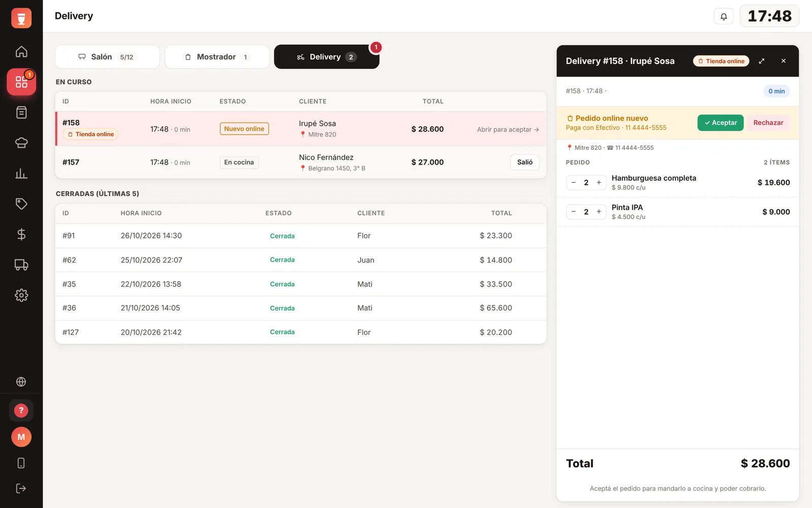Click the Rechazar button
812x508 pixels.
pos(768,123)
